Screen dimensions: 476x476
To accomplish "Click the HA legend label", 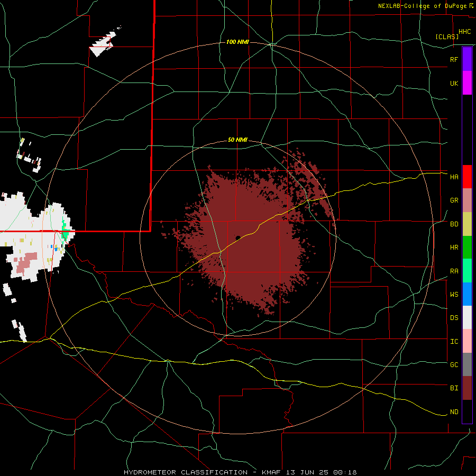I will click(454, 177).
